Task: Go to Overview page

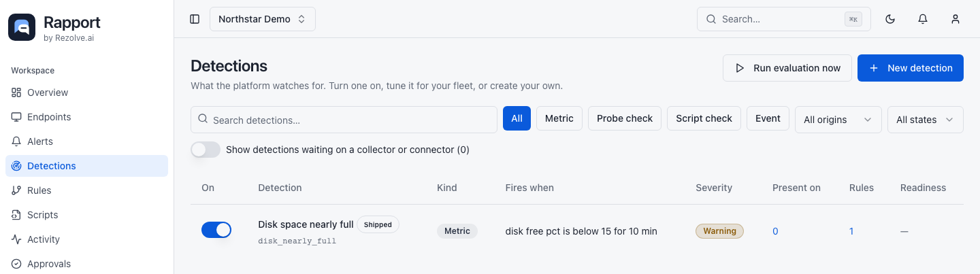Action: pyautogui.click(x=86, y=92)
